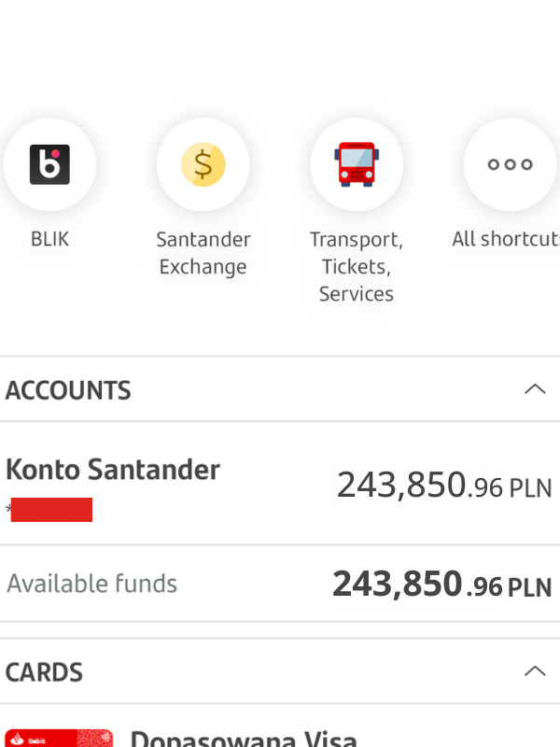Click the red debit card image
Screen dimensions: 560x747
tap(58, 739)
